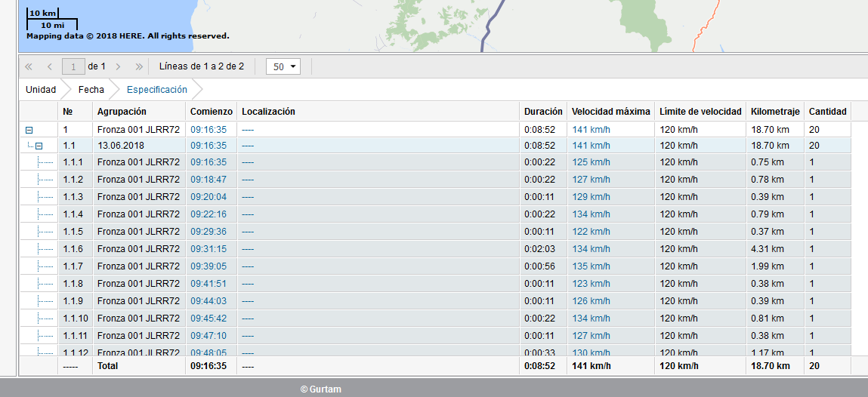Sort by Velocidad máxima column header
The image size is (868, 397).
pyautogui.click(x=610, y=112)
